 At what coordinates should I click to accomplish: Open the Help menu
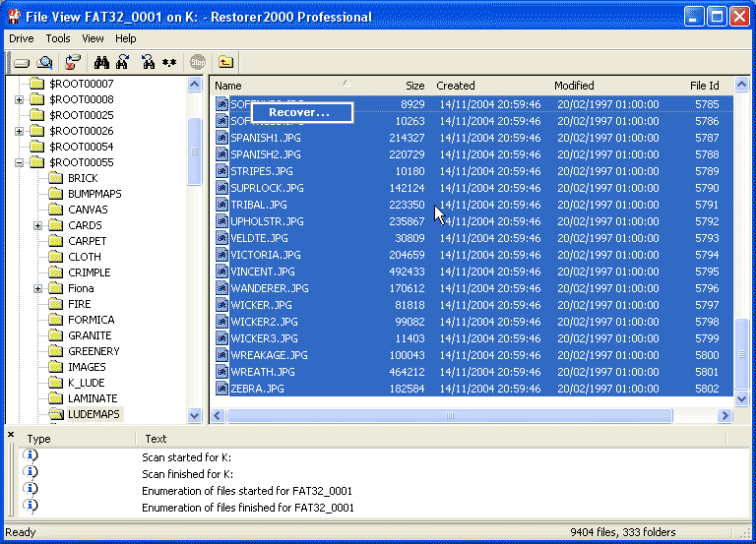125,38
